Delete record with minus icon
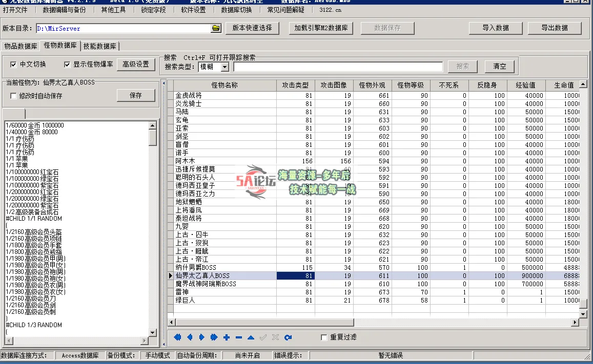 (x=239, y=337)
